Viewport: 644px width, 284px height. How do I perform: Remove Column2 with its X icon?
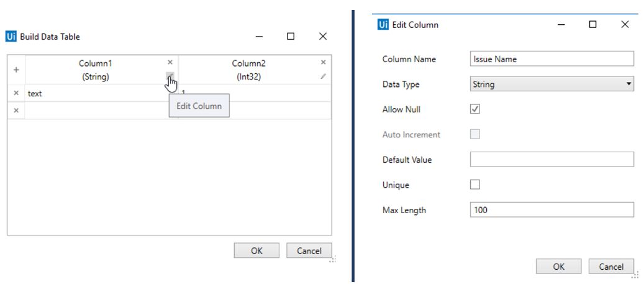[323, 62]
